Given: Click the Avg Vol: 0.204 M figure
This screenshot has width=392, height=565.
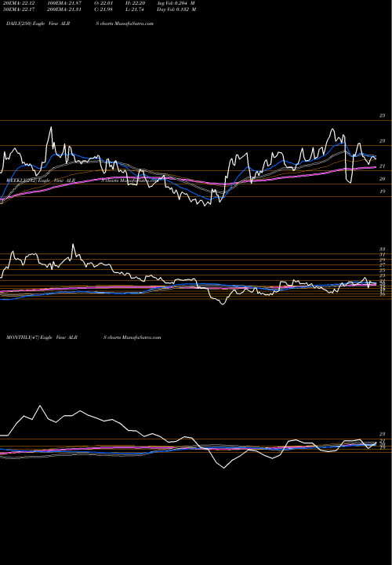Looking at the screenshot, I should point(176,2).
